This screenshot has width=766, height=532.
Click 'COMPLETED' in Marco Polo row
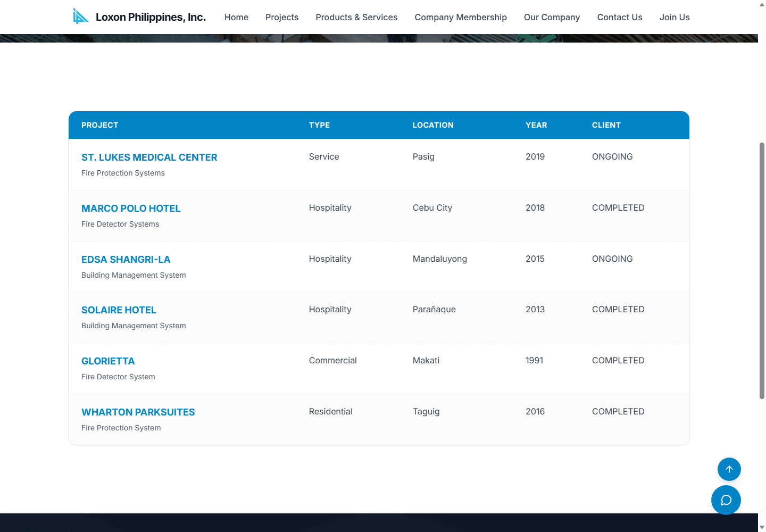(618, 207)
